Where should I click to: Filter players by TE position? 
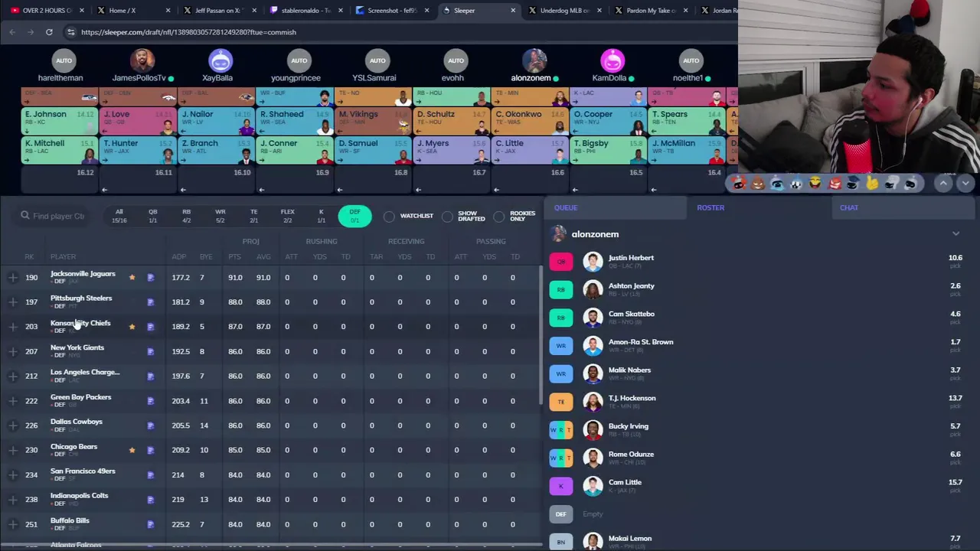pos(253,216)
